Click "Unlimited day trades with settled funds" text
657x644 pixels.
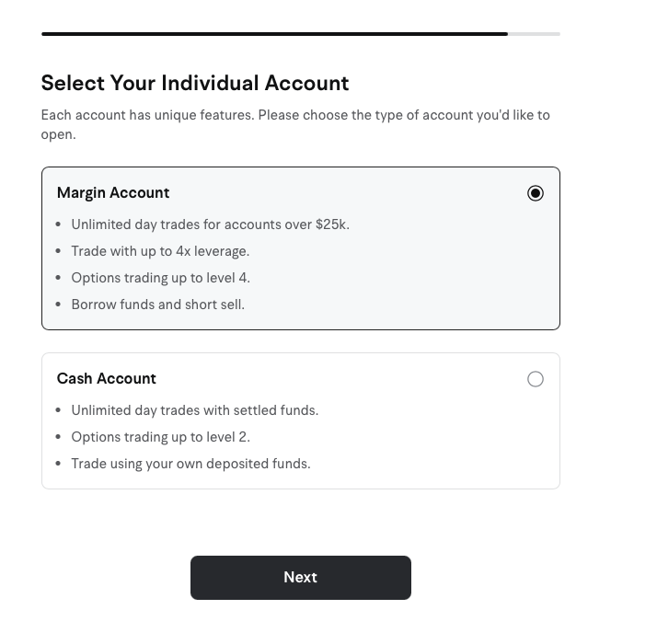pos(194,410)
